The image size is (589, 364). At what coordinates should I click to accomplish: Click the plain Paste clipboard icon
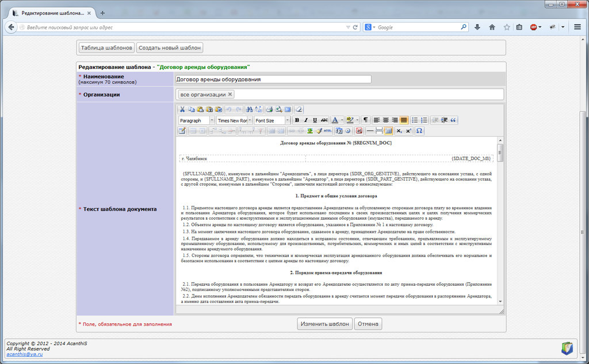click(x=200, y=109)
